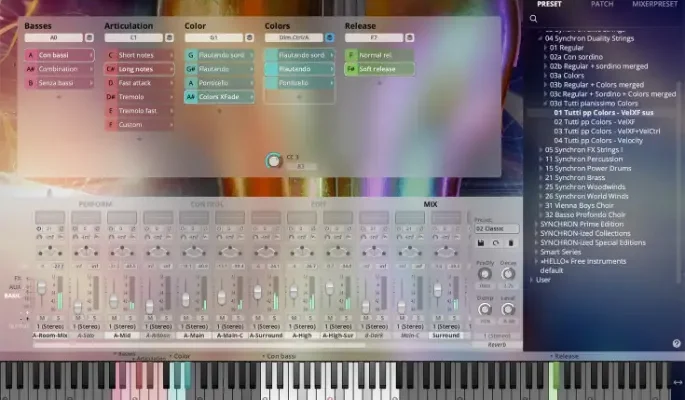Switch to the PATCH tab
The width and height of the screenshot is (685, 400).
pyautogui.click(x=602, y=5)
